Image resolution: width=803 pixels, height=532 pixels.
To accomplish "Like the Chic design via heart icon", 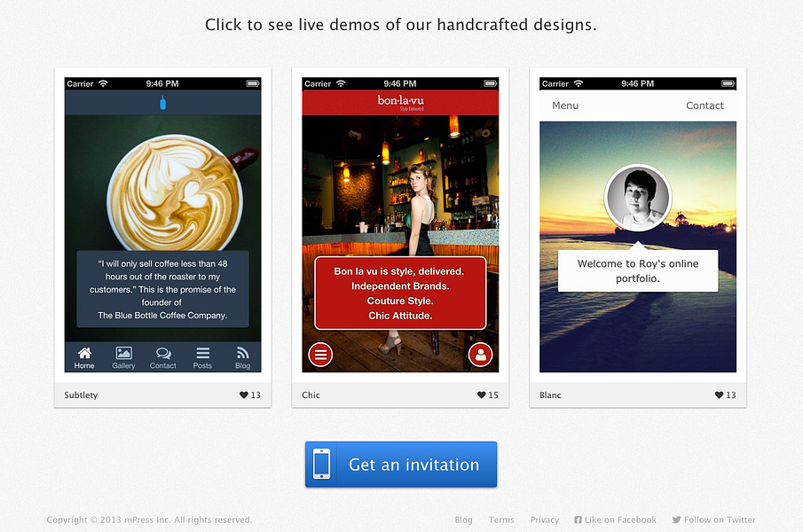I will [482, 395].
